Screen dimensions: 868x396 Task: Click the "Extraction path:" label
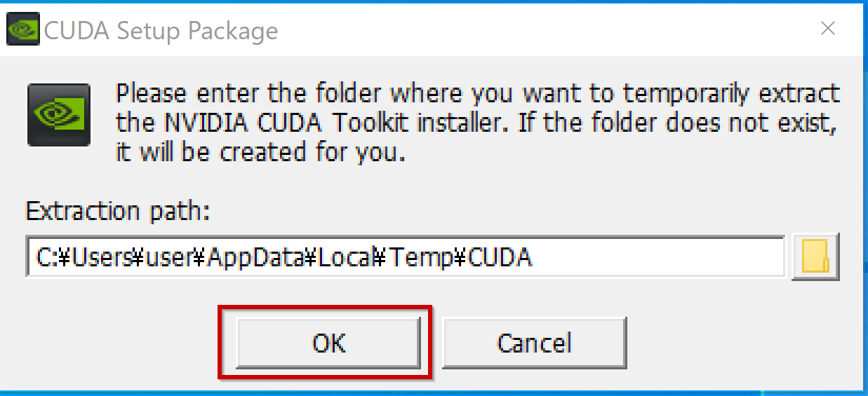pos(118,211)
